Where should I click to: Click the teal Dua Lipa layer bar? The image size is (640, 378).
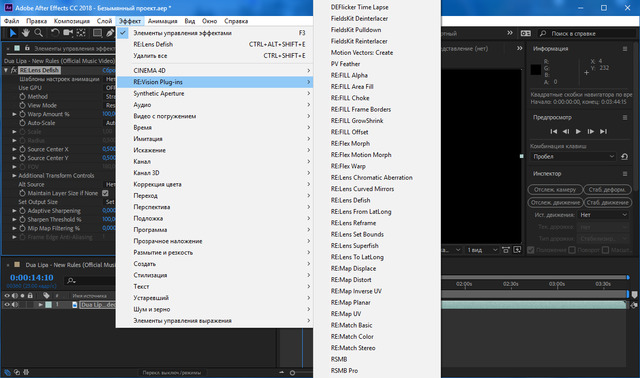[x=533, y=305]
